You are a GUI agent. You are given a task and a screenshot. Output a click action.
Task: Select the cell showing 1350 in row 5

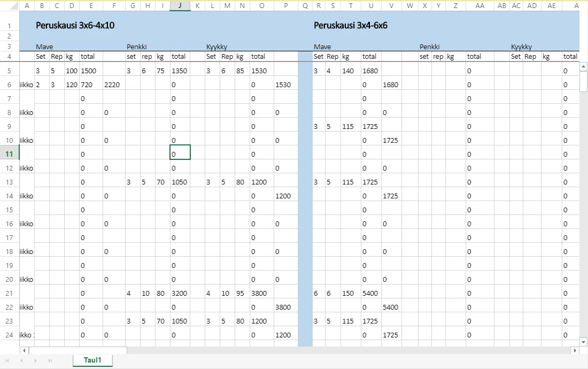click(180, 71)
